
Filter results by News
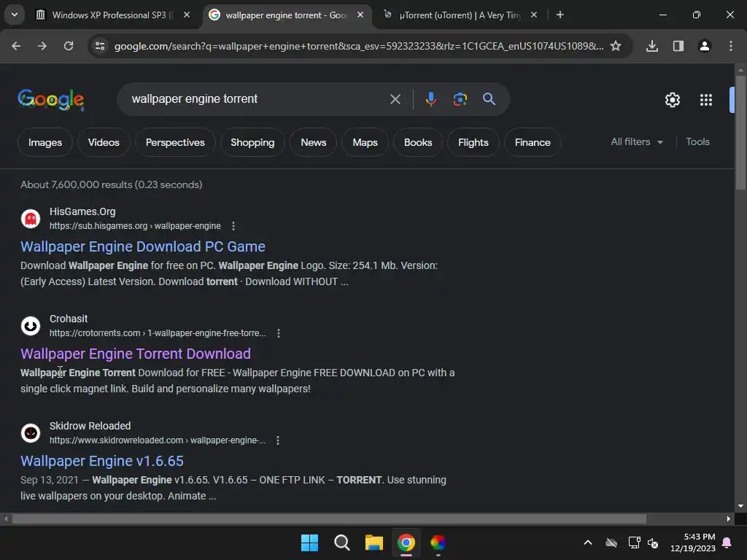tap(314, 142)
